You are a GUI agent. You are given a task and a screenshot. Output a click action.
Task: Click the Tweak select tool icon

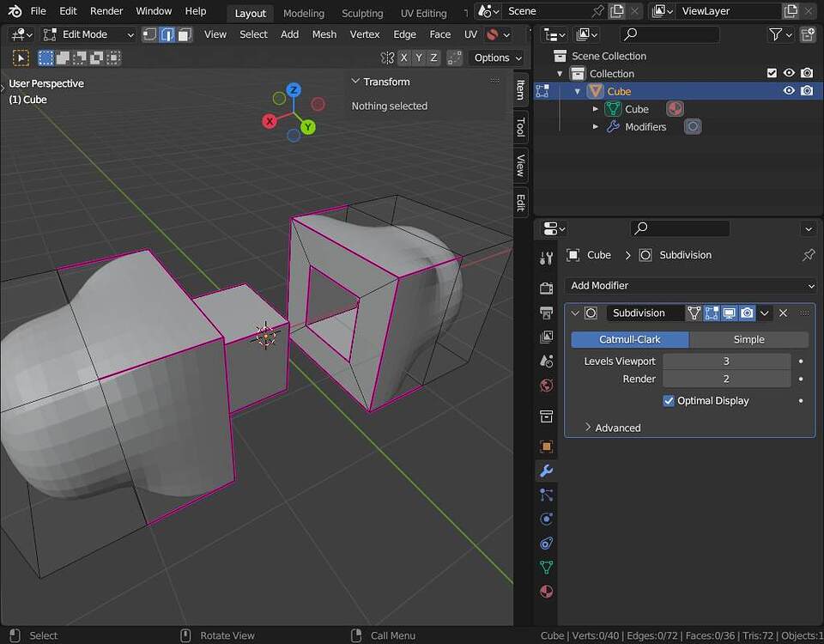click(21, 58)
